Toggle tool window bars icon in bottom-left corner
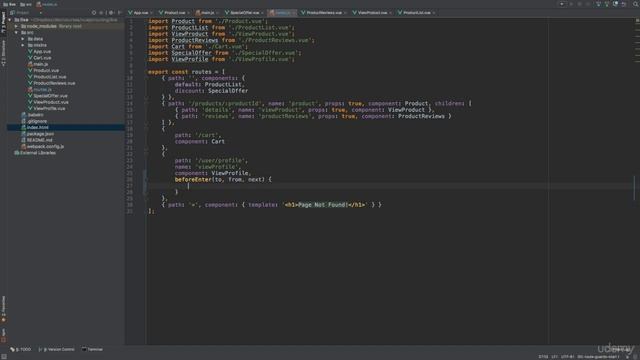Viewport: 640px width, 360px height. (x=4, y=357)
